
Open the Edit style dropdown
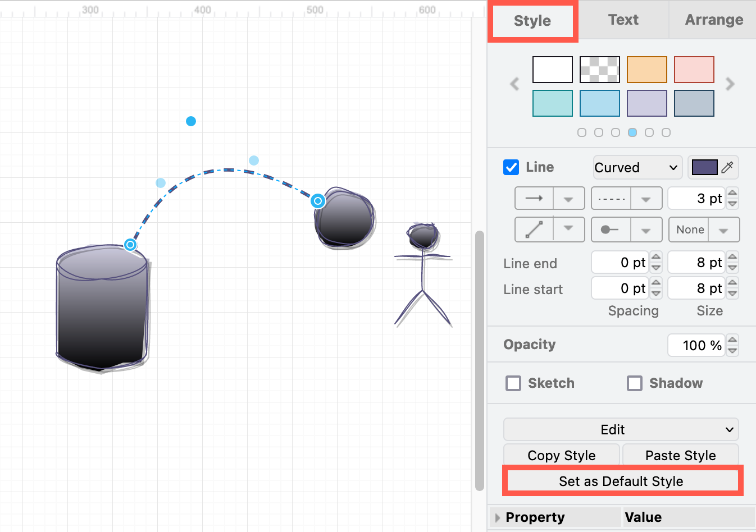pos(620,429)
